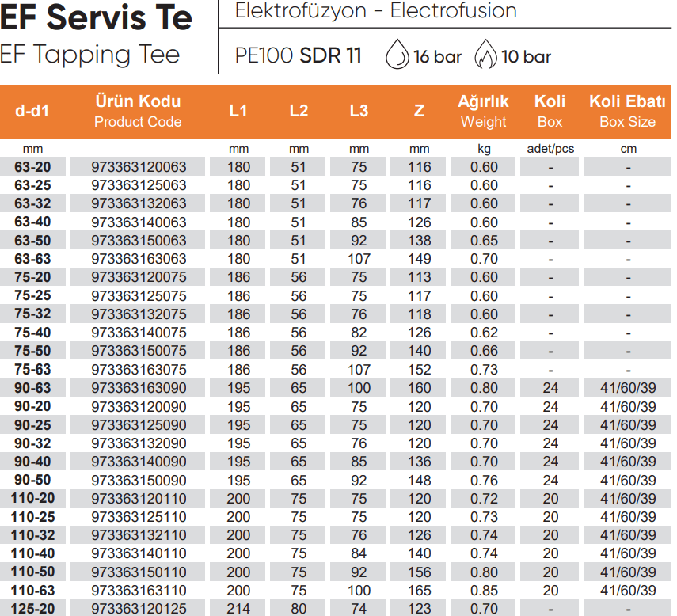The image size is (677, 616).
Task: Click the 125-20 size cell
Action: coord(32,609)
